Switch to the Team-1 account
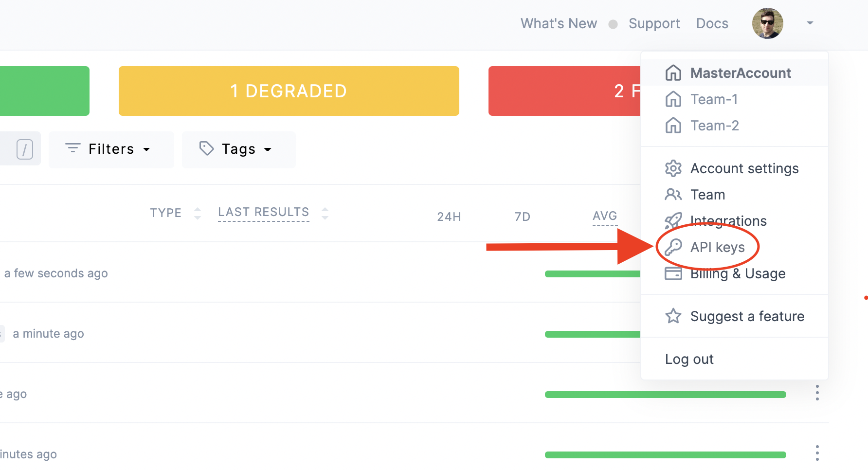The height and width of the screenshot is (470, 868). point(714,99)
